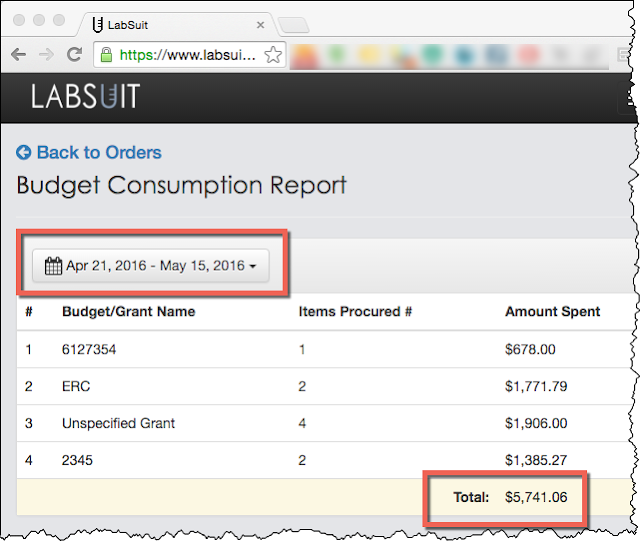The width and height of the screenshot is (640, 541).
Task: Click the browser forward arrow
Action: (x=46, y=55)
